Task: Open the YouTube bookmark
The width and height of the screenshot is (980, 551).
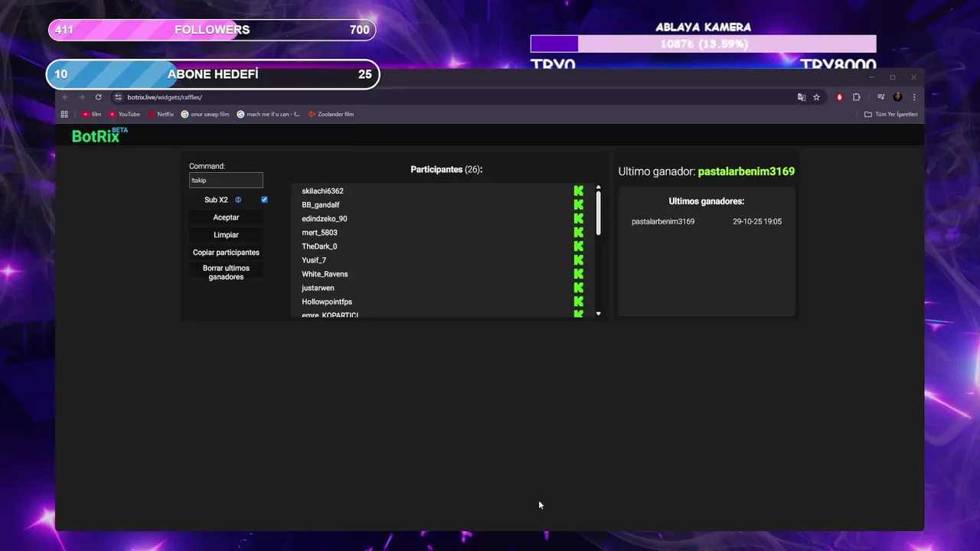Action: [124, 114]
